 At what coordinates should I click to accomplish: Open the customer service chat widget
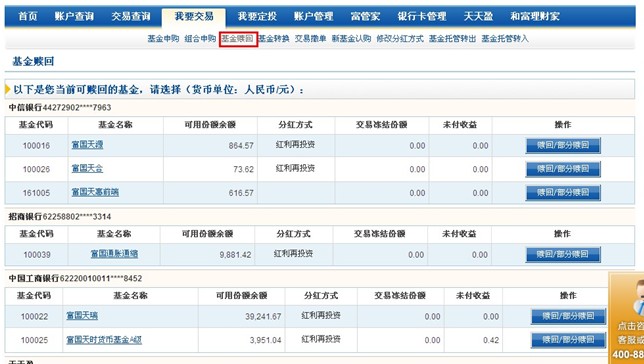[x=626, y=317]
